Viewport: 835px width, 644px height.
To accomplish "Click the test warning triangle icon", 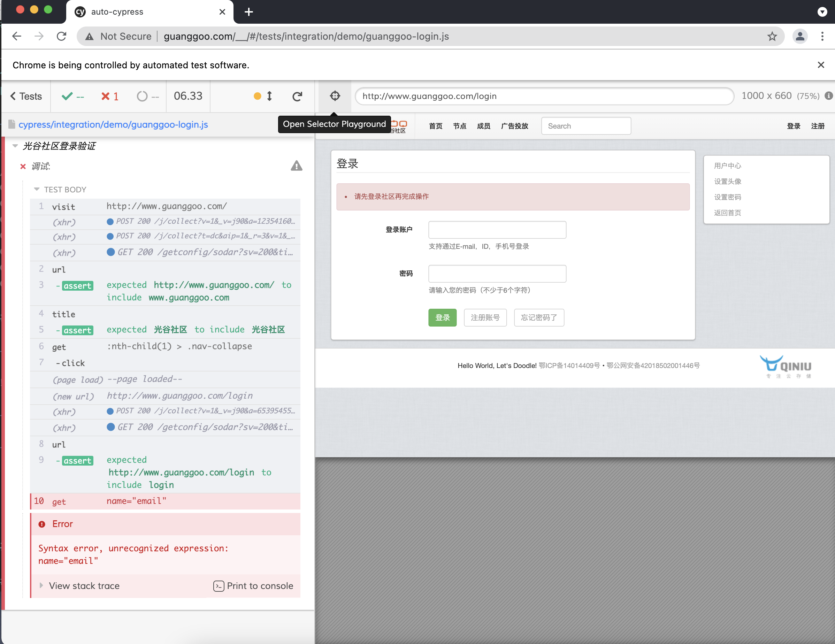I will tap(296, 166).
